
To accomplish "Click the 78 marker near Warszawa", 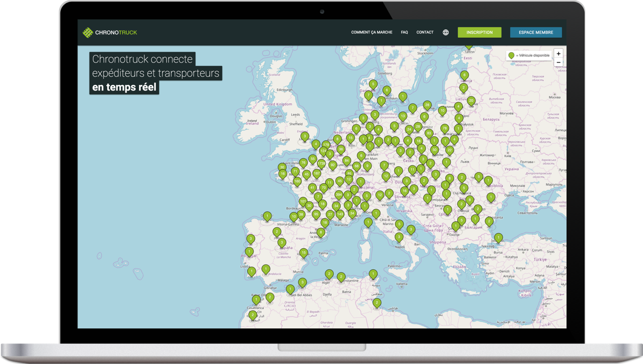I will (445, 128).
